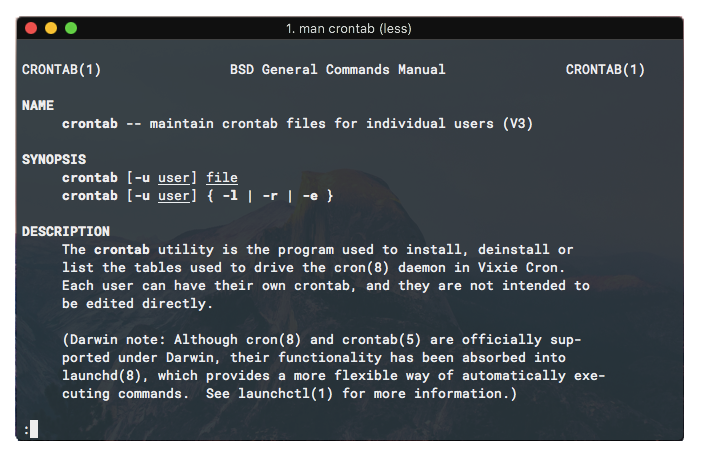Minimize the window using yellow button
The image size is (702, 461).
pos(51,28)
